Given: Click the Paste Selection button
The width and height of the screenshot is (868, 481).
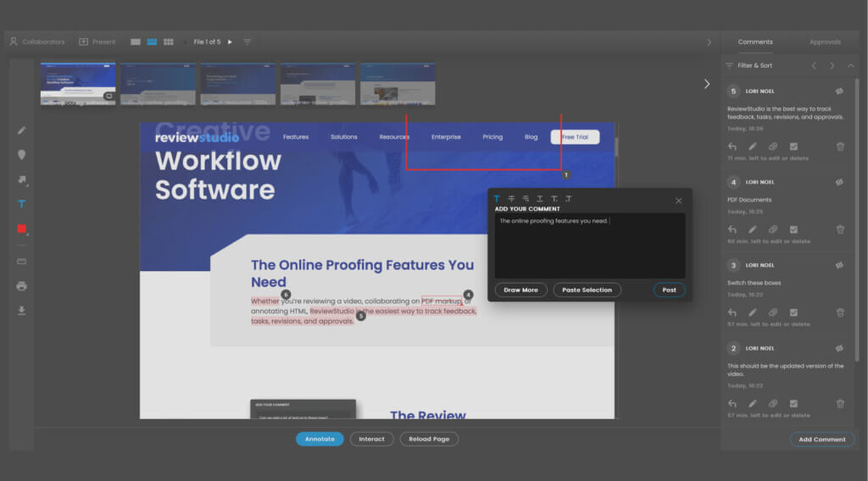Looking at the screenshot, I should 587,290.
